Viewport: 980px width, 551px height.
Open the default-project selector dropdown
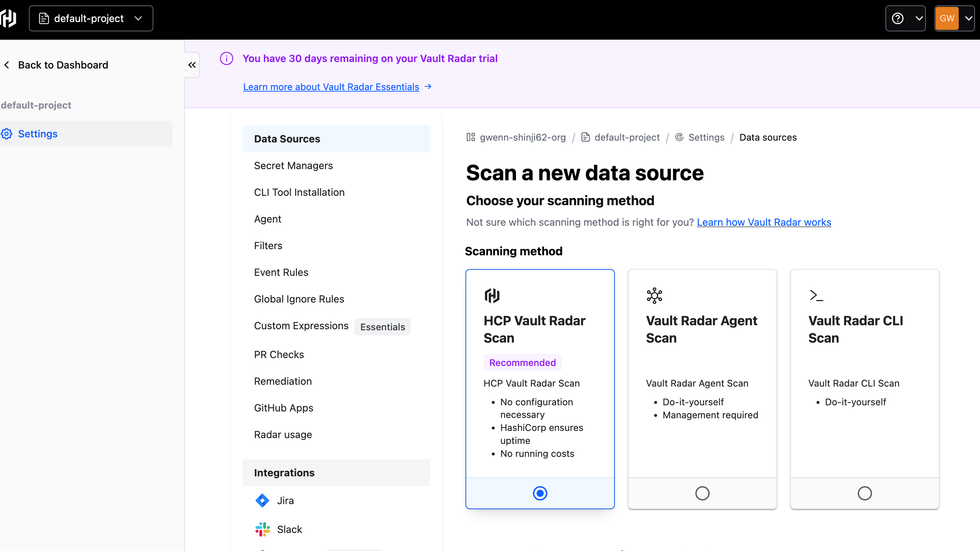(91, 18)
